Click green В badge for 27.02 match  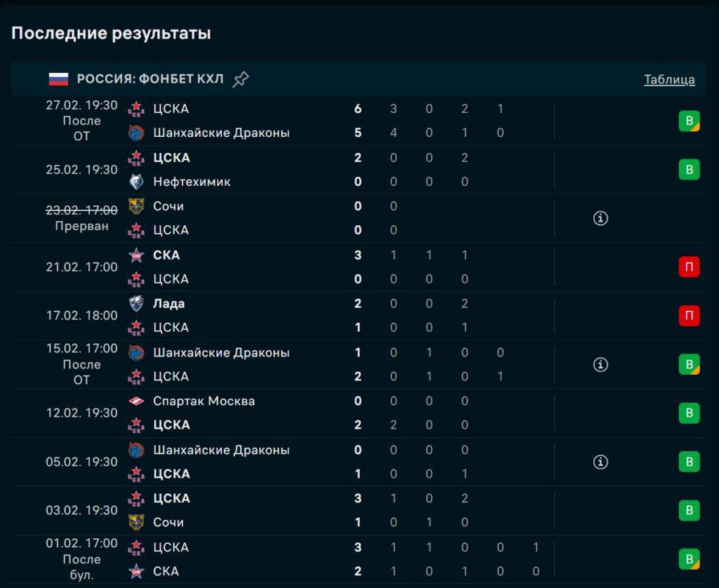click(689, 121)
